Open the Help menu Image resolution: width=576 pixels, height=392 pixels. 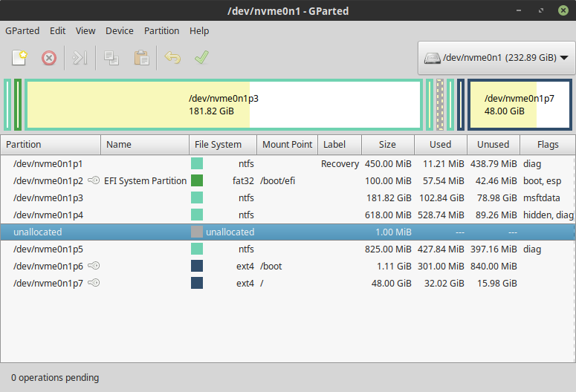199,31
